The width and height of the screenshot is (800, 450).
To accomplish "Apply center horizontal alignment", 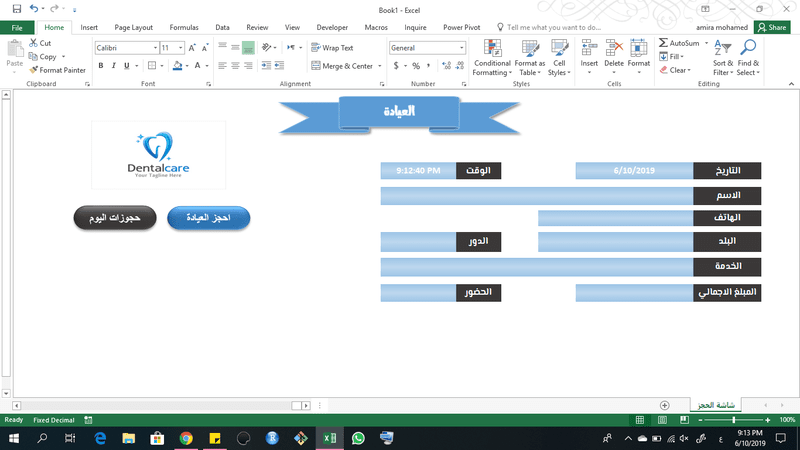I will tap(235, 65).
